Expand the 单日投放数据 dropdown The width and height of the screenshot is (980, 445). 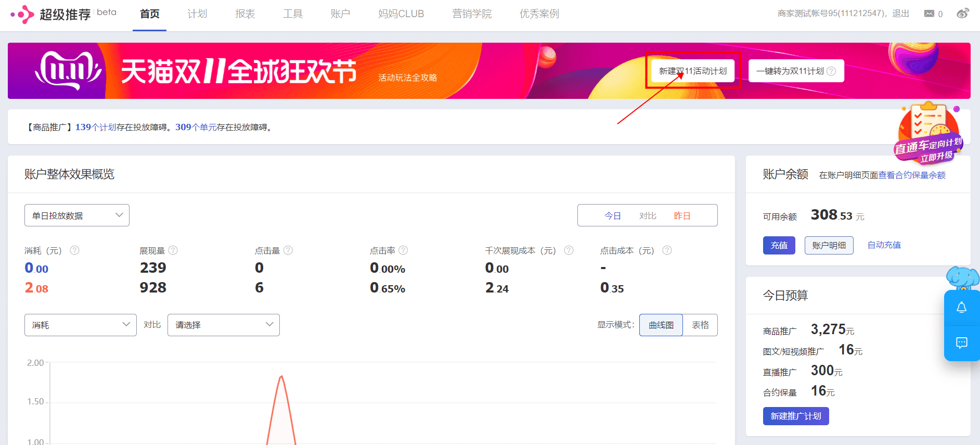(x=77, y=215)
